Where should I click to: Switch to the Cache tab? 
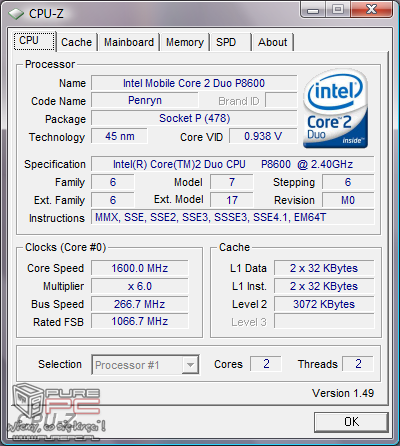pyautogui.click(x=76, y=42)
